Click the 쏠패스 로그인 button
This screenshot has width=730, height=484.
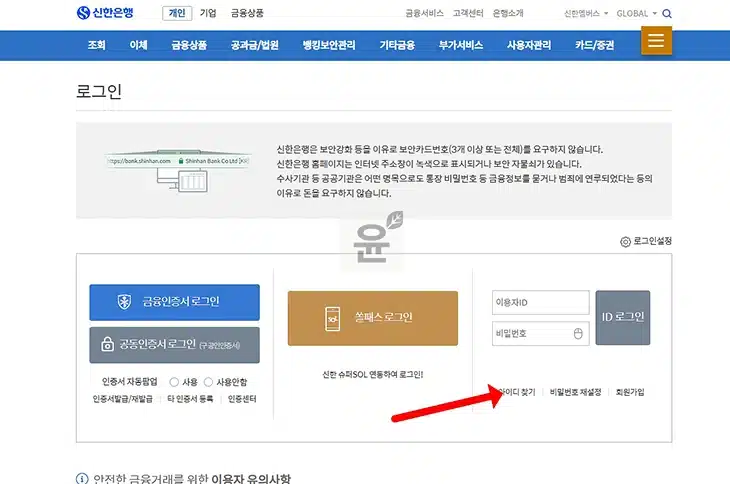coord(373,318)
